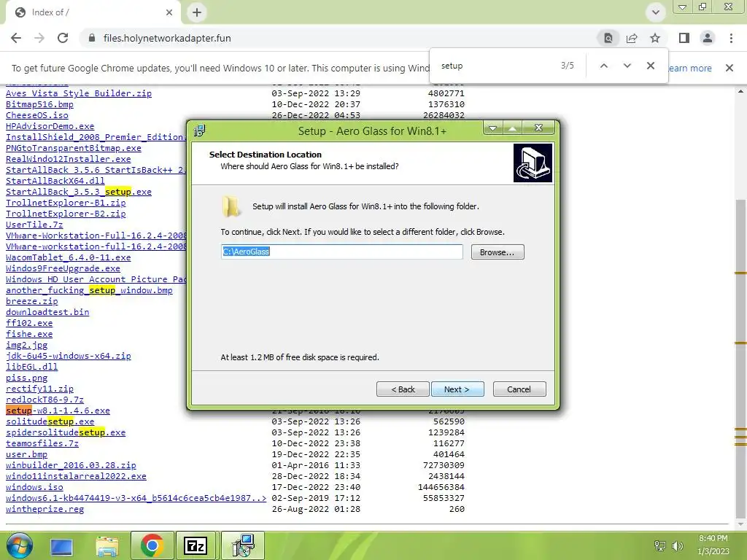747x560 pixels.
Task: Reload the Chrome page
Action: (x=63, y=38)
